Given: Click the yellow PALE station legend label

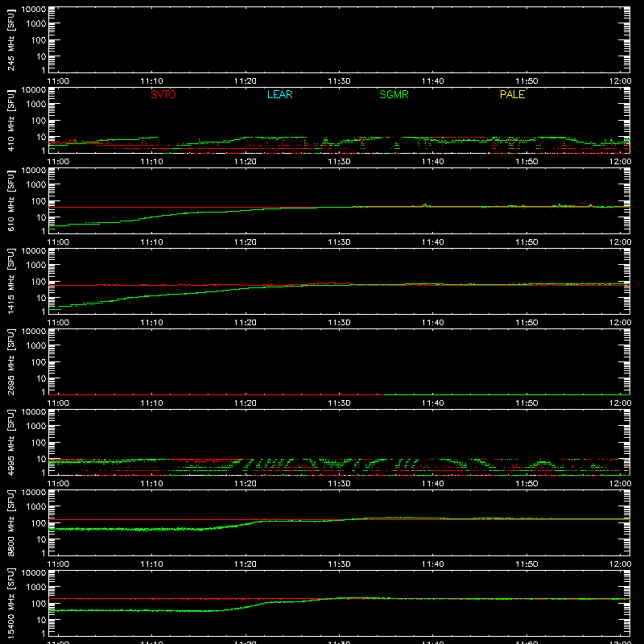Looking at the screenshot, I should (512, 94).
